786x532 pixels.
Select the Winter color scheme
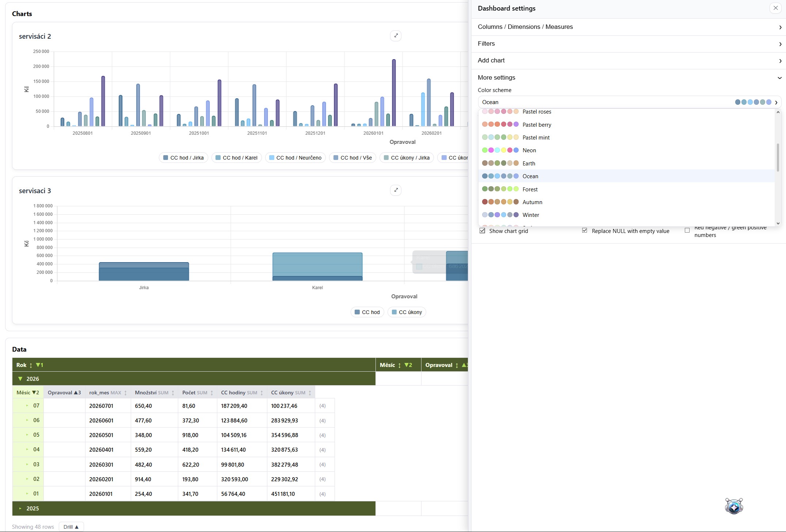pos(626,215)
